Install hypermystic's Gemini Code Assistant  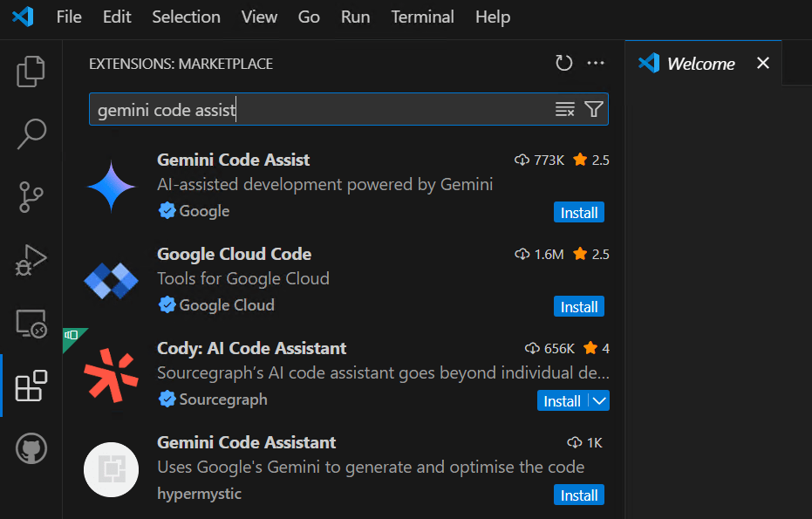point(578,495)
